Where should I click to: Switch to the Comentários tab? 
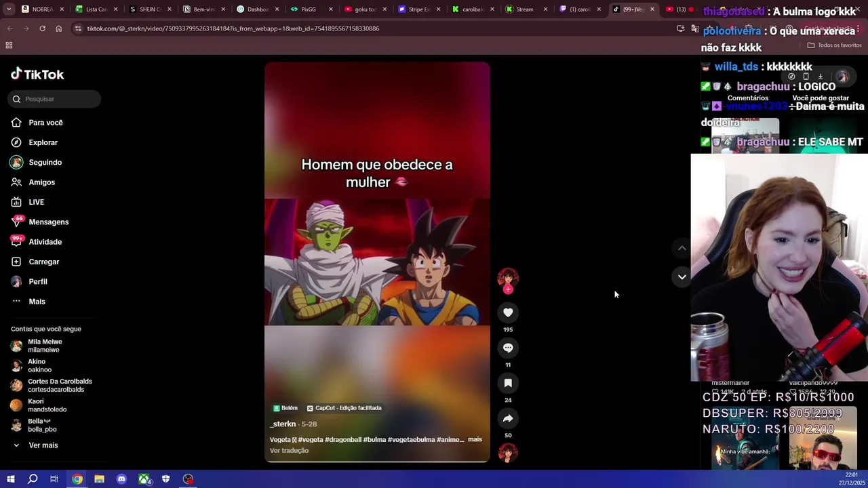[748, 98]
